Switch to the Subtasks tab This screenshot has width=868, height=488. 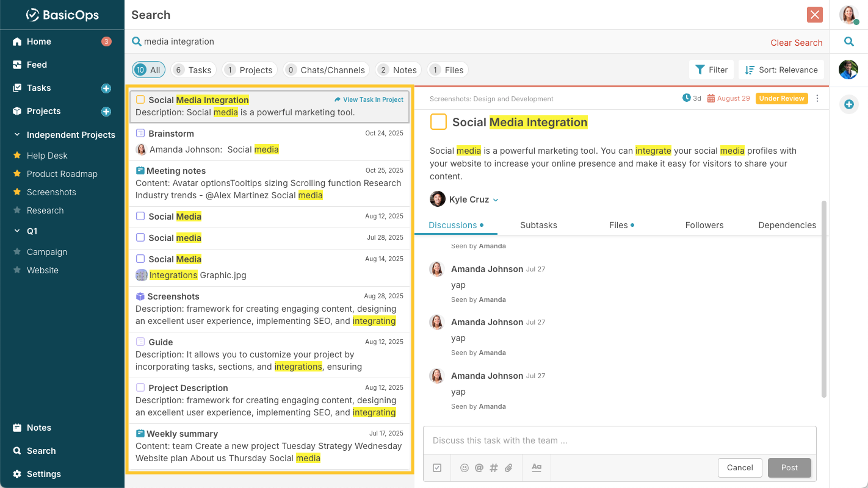point(538,225)
